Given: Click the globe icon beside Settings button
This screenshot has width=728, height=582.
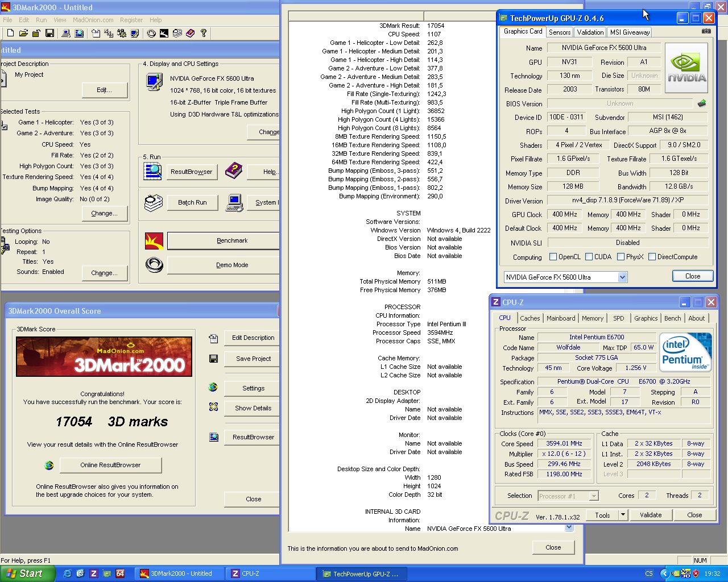Looking at the screenshot, I should click(x=213, y=388).
